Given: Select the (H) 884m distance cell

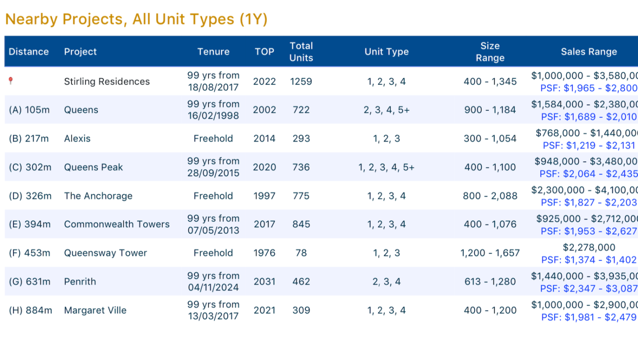Looking at the screenshot, I should pyautogui.click(x=30, y=310).
